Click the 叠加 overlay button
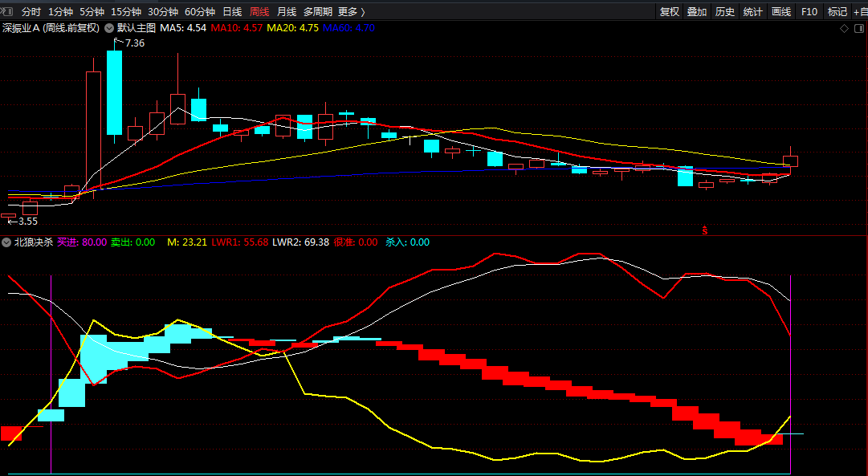 coord(697,11)
